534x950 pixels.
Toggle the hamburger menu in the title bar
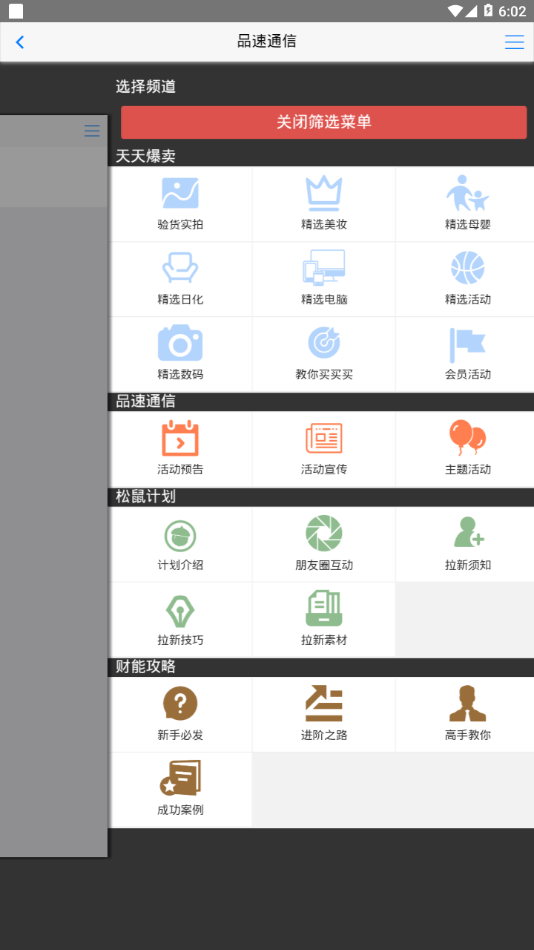click(514, 42)
